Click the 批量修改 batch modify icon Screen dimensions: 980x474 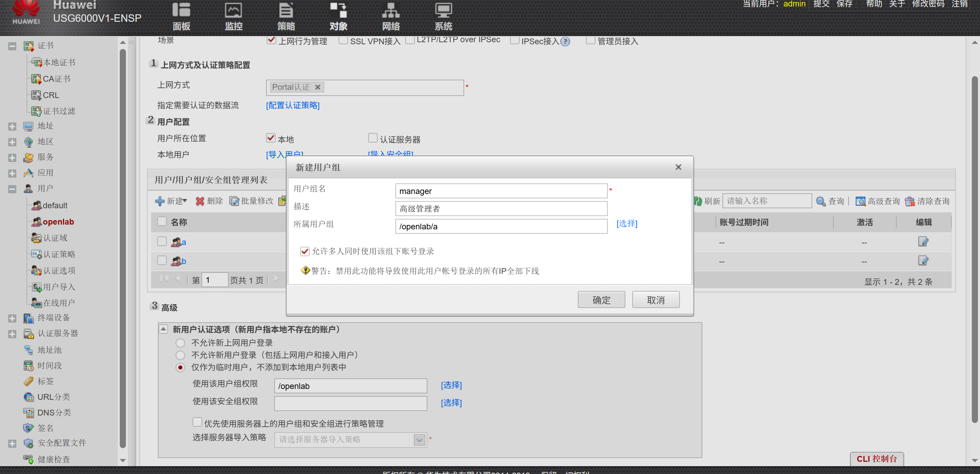(x=234, y=201)
